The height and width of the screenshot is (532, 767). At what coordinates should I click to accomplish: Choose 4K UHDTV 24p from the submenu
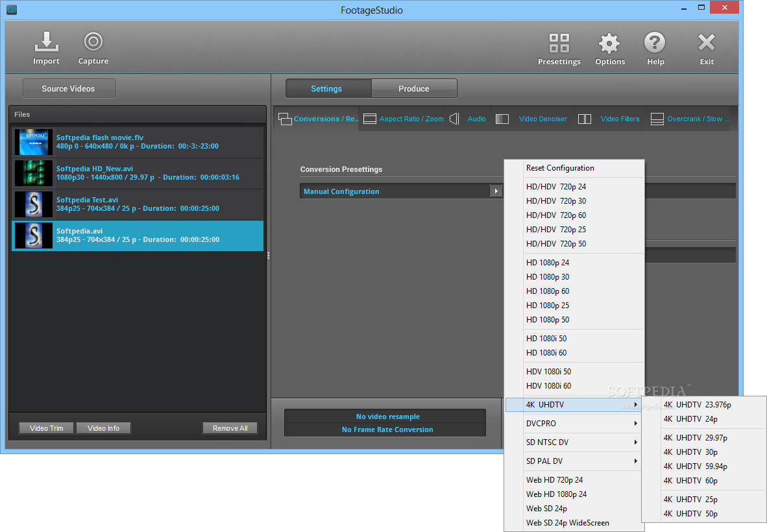704,419
